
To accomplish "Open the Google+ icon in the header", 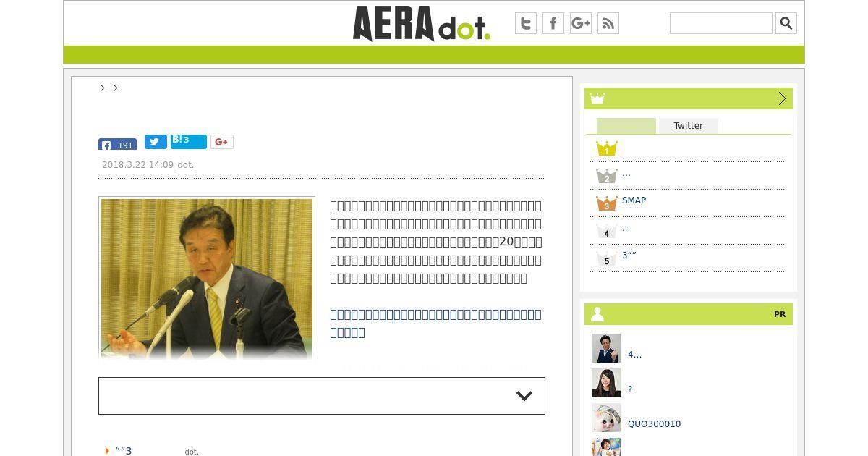I will point(581,23).
